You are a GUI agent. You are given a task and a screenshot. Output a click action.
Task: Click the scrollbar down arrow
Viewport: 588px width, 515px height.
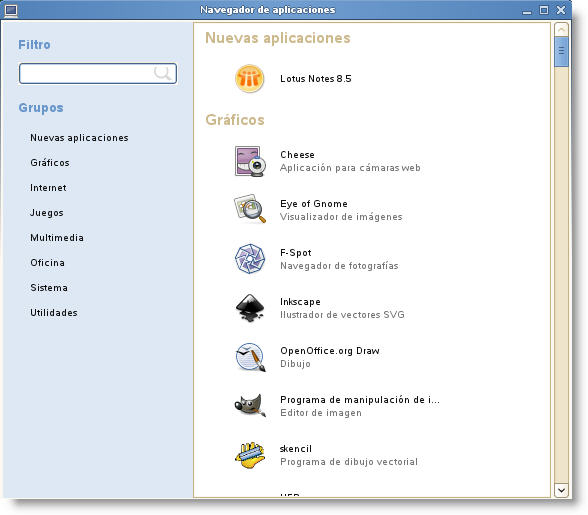coord(561,490)
